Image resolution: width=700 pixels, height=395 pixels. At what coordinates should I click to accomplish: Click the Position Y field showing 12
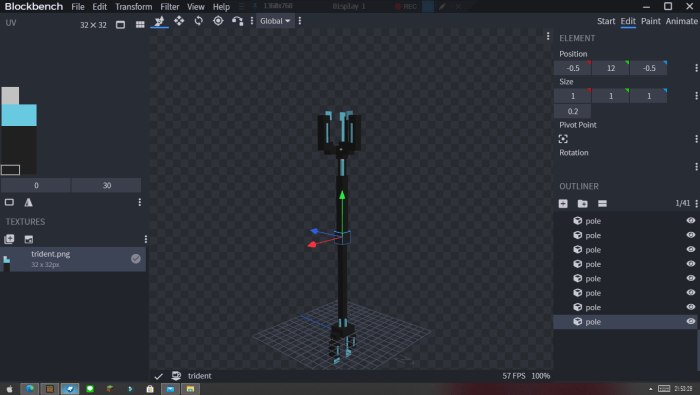coord(611,68)
